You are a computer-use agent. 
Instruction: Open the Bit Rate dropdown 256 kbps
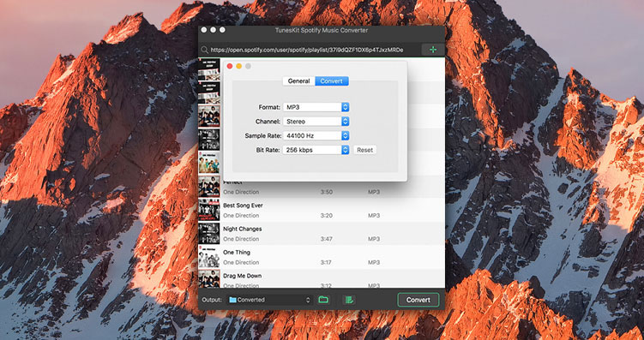pyautogui.click(x=316, y=150)
